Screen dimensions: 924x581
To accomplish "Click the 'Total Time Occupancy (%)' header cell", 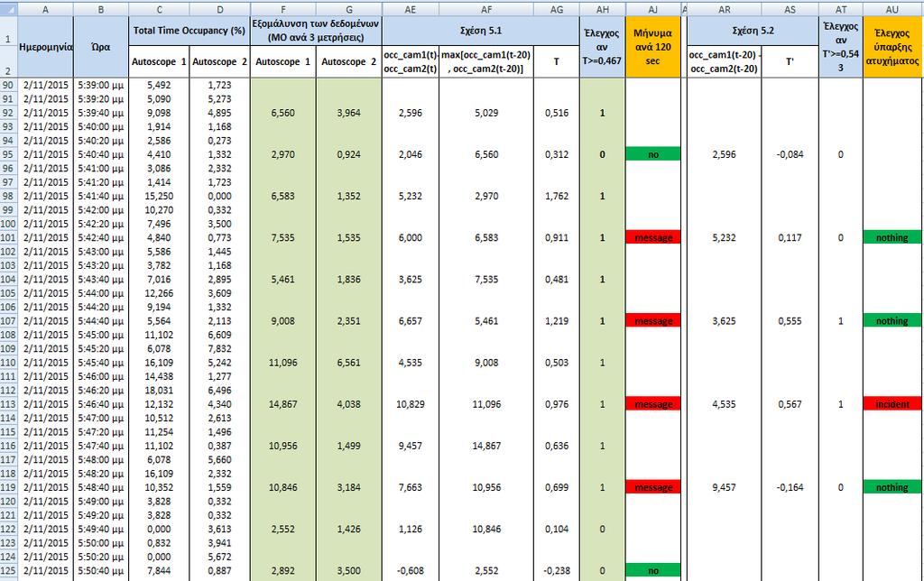I will click(189, 31).
